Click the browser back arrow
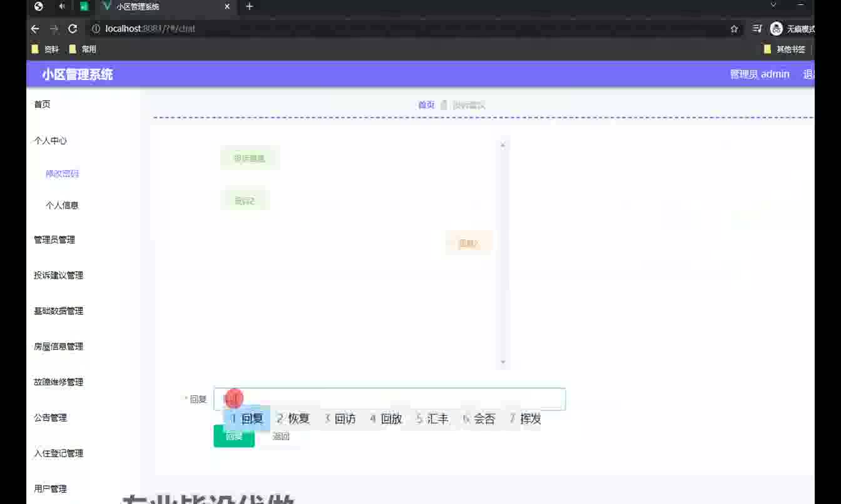The image size is (841, 504). tap(35, 29)
